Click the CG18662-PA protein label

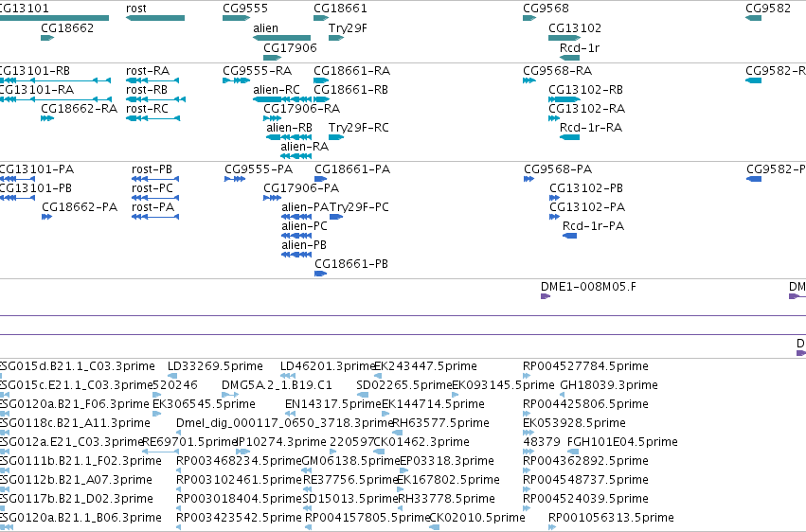tap(80, 207)
